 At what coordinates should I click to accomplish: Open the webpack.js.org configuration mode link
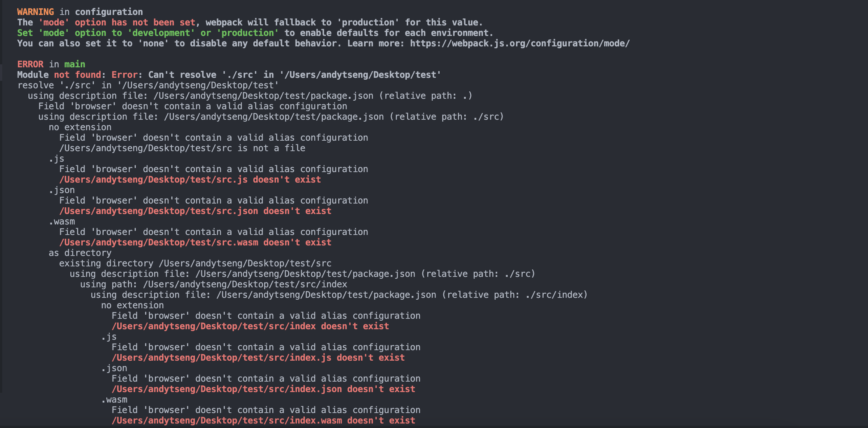coord(520,43)
